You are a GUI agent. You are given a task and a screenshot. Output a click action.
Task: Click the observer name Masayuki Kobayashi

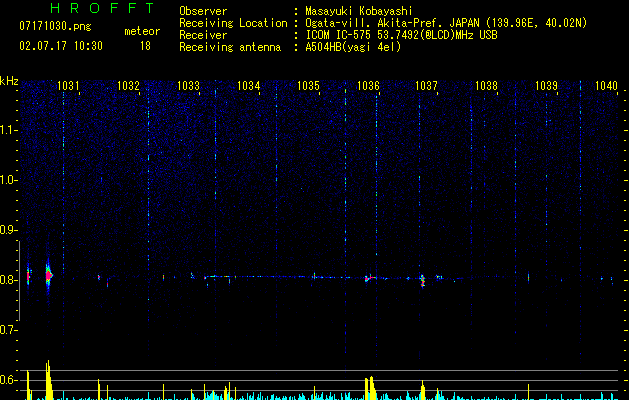tap(359, 11)
